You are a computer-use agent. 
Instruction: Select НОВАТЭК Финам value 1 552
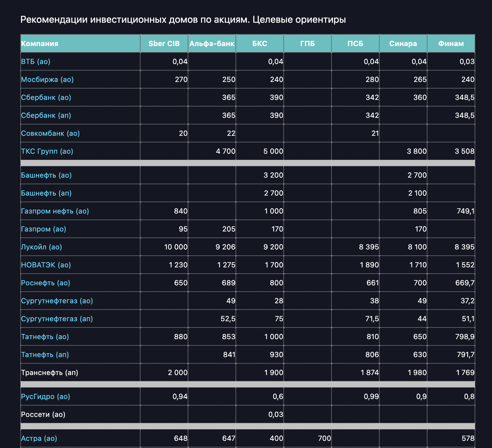tap(465, 265)
